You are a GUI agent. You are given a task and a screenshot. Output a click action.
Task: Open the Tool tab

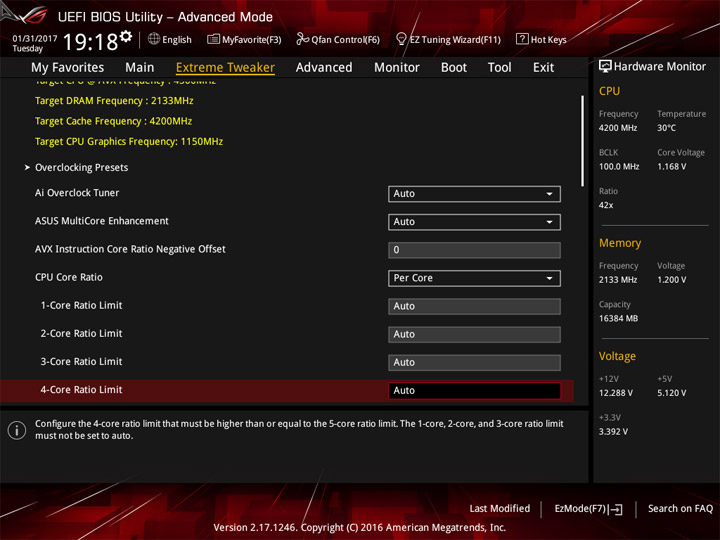pyautogui.click(x=500, y=68)
